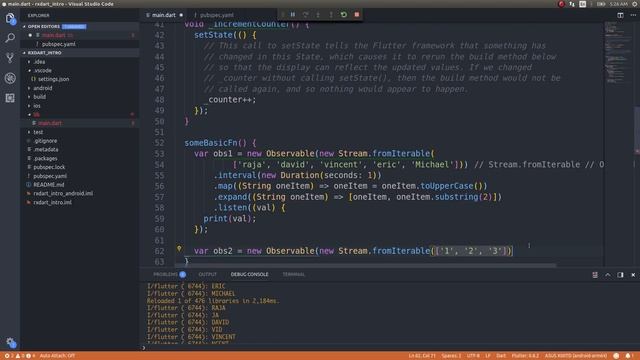Click the debug toolbar drag handle
Screen dimensions: 640x360
(x=282, y=15)
